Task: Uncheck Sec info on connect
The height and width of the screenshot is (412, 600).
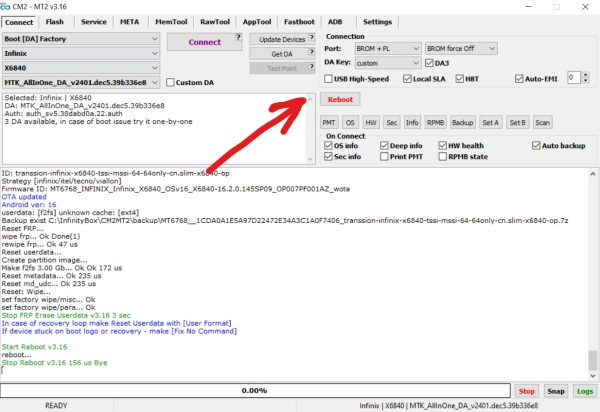Action: pos(328,156)
